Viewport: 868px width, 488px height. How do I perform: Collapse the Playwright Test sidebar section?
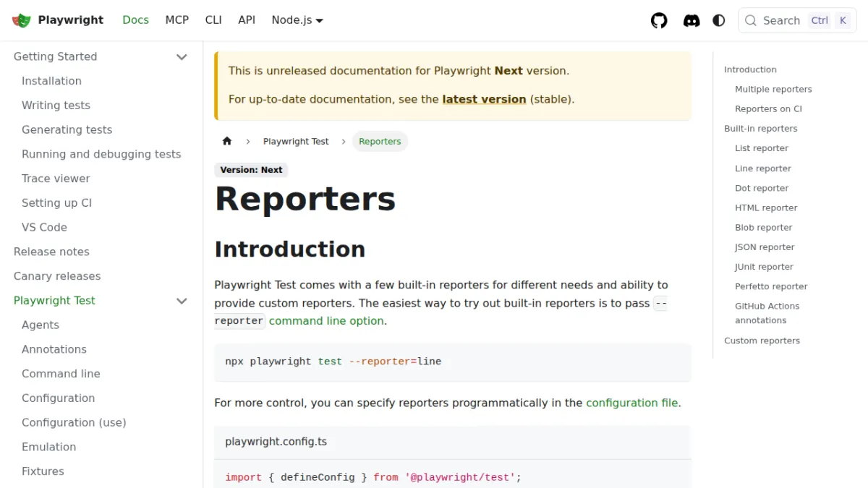pos(182,301)
